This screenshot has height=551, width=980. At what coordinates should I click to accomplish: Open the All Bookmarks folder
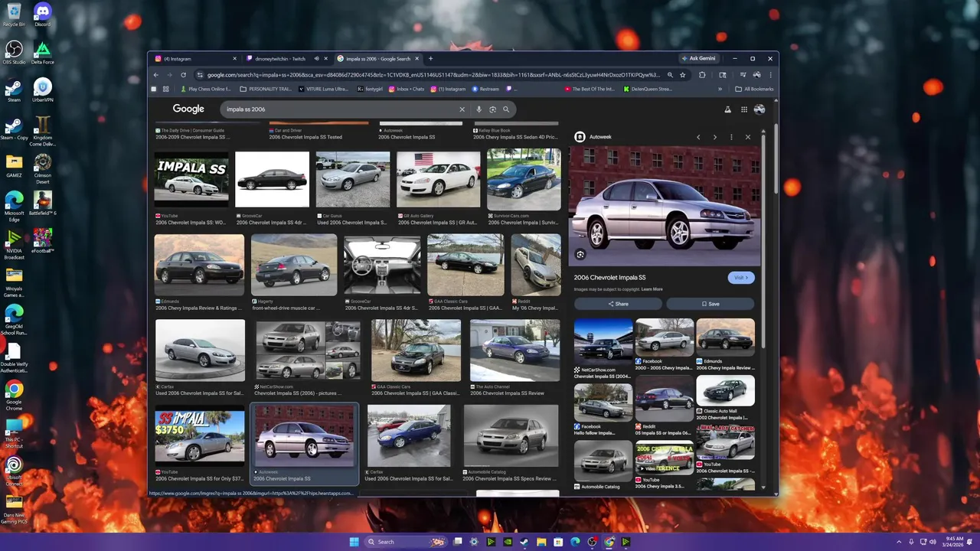coord(754,89)
